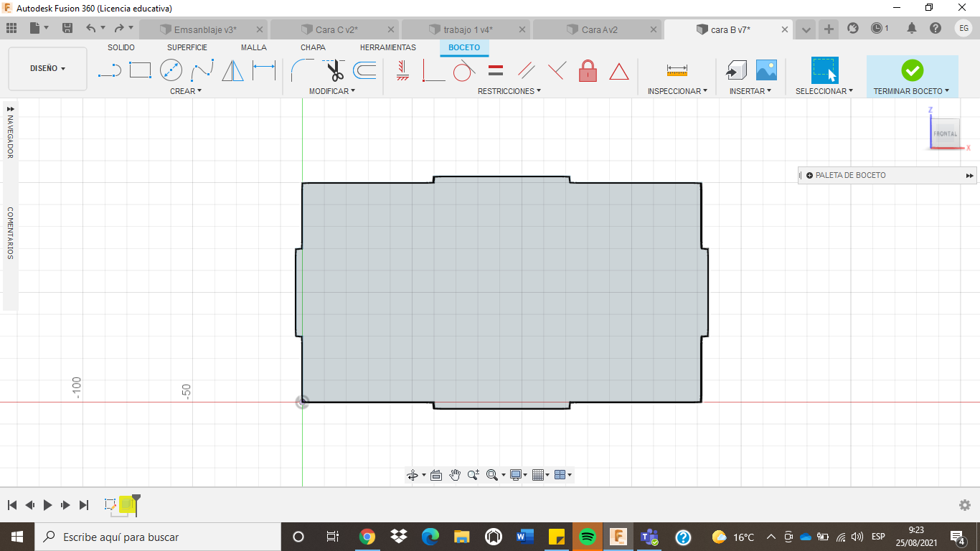
Task: Undo the last action
Action: 91,29
